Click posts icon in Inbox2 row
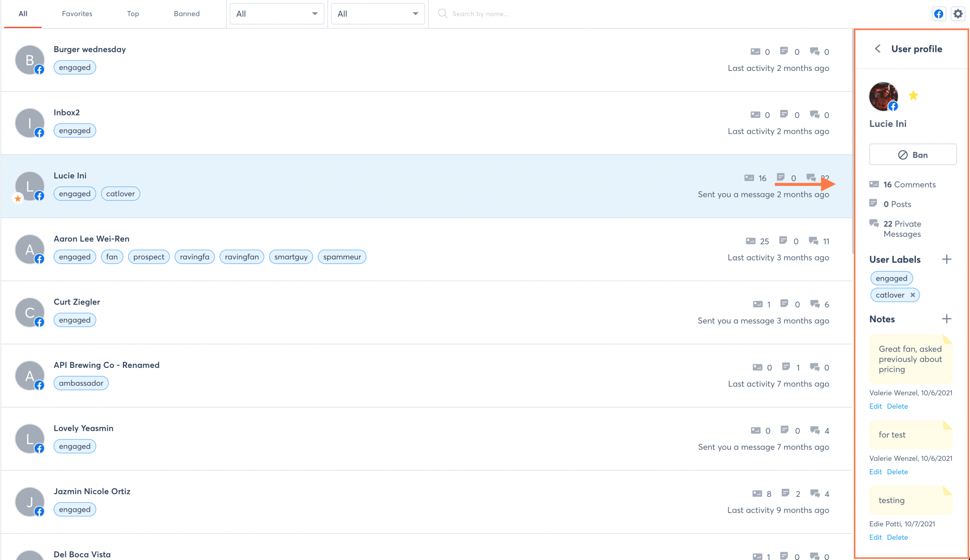Screen dimensions: 970x560 (x=784, y=114)
